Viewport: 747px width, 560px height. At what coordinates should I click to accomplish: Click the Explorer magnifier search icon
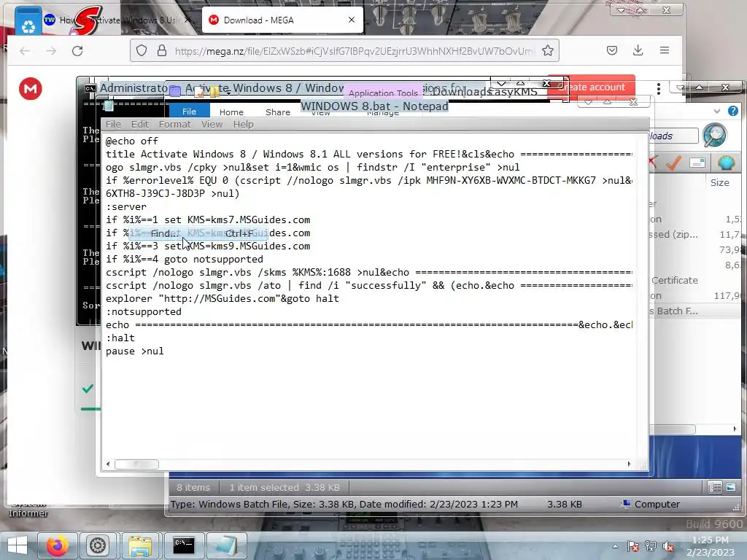[715, 135]
